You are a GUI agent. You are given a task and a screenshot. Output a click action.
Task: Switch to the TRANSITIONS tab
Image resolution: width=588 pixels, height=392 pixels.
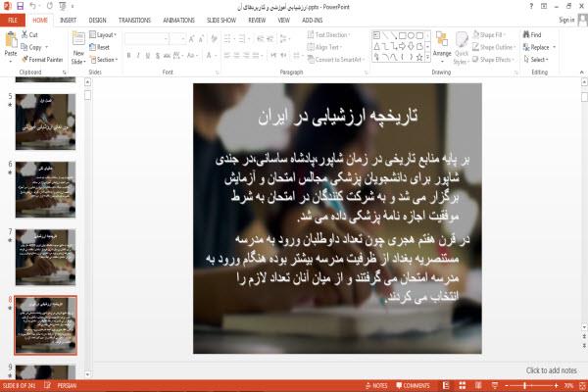pos(134,21)
